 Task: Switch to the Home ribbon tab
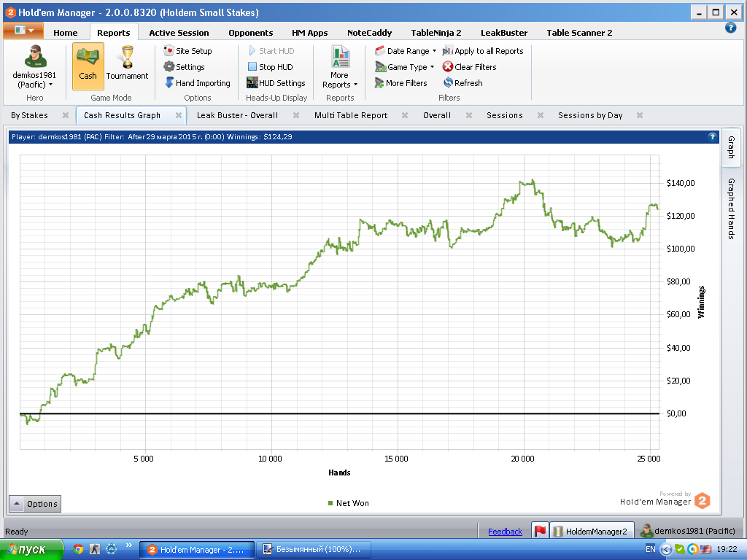(65, 33)
